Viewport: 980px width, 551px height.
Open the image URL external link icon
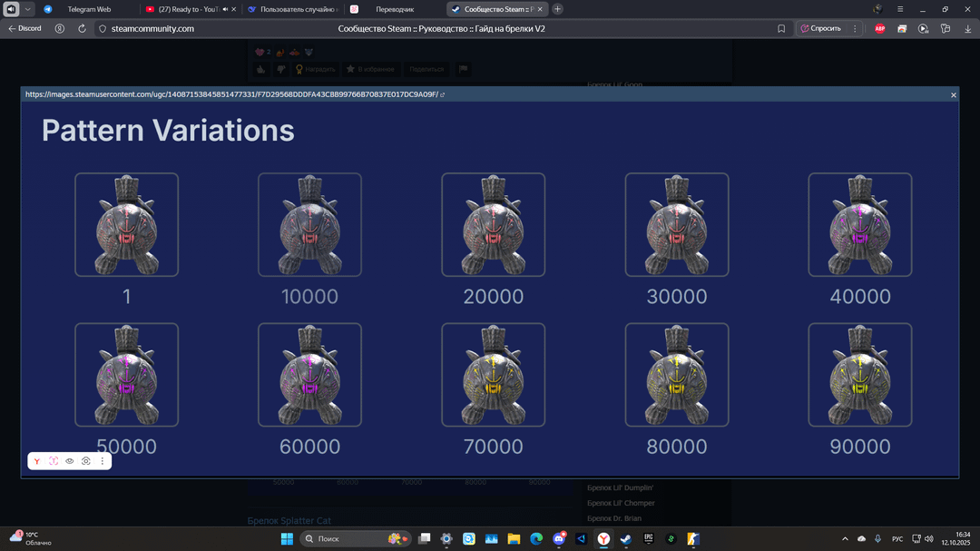443,94
